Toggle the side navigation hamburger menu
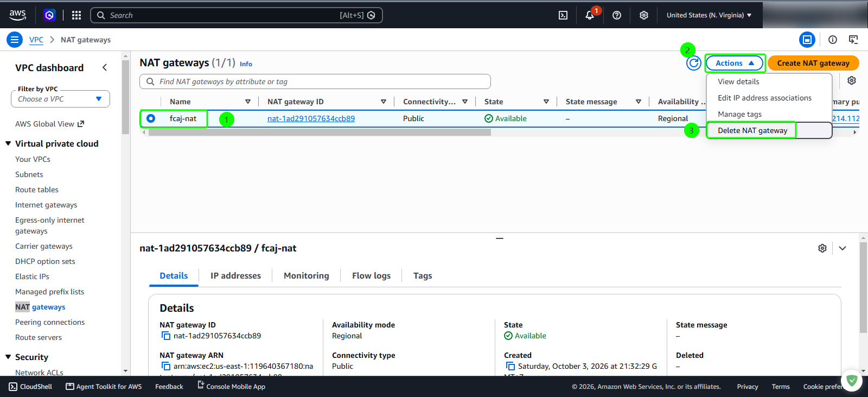868x397 pixels. tap(15, 40)
